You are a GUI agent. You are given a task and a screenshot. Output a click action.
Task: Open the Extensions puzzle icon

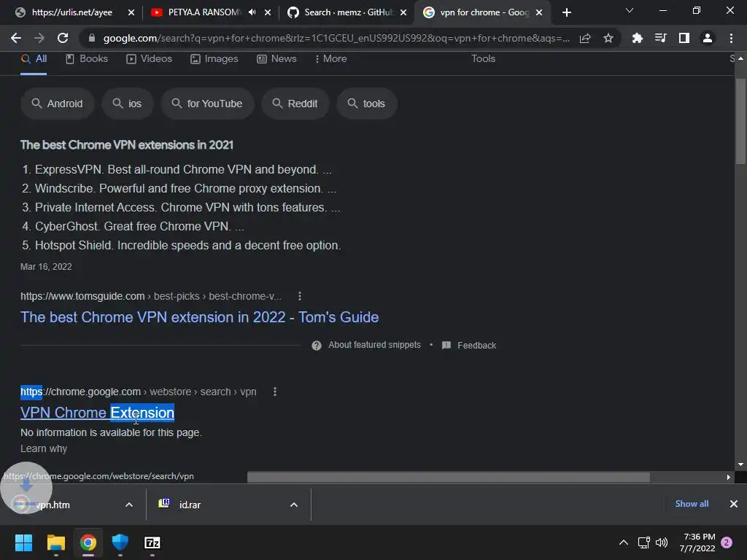pos(637,38)
